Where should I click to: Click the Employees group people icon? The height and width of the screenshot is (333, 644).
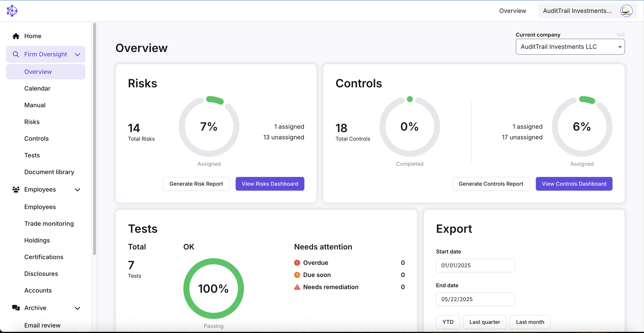point(16,189)
